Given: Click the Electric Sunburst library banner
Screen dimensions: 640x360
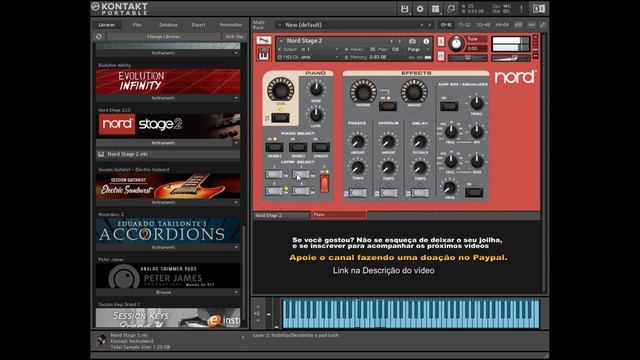Looking at the screenshot, I should (x=168, y=186).
